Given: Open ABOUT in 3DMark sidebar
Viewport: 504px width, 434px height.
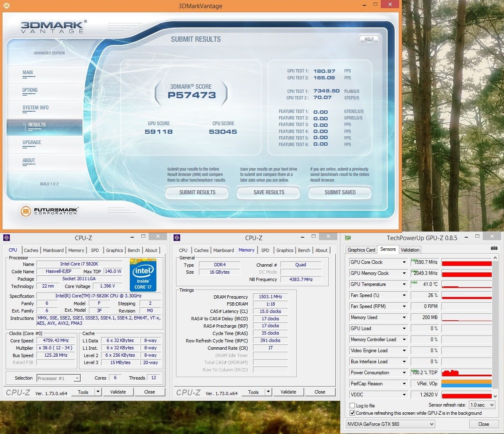Looking at the screenshot, I should coord(29,160).
